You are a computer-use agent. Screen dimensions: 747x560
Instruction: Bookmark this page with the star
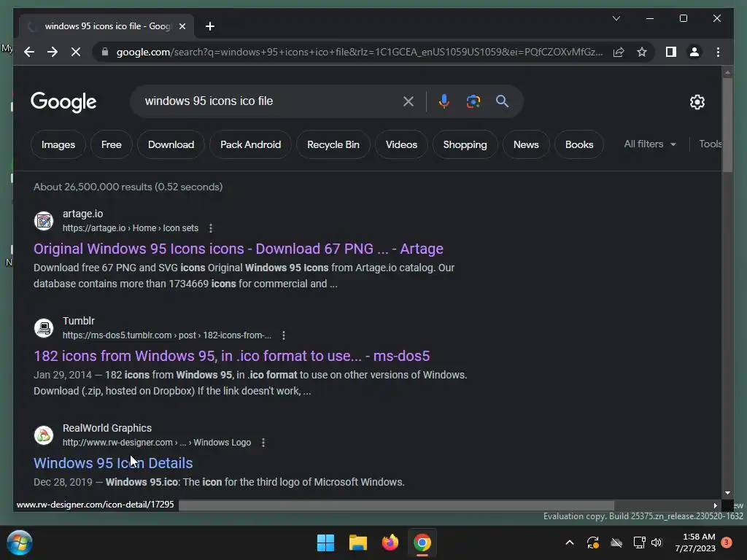(642, 52)
